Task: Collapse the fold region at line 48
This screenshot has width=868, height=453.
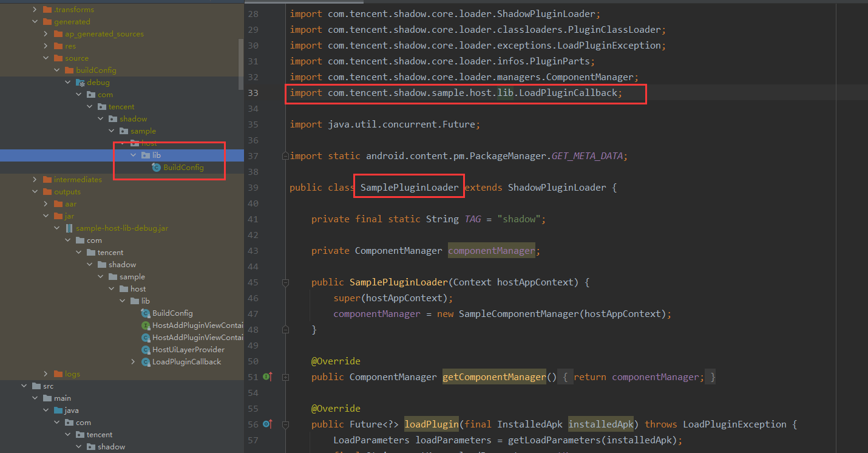Action: [285, 329]
